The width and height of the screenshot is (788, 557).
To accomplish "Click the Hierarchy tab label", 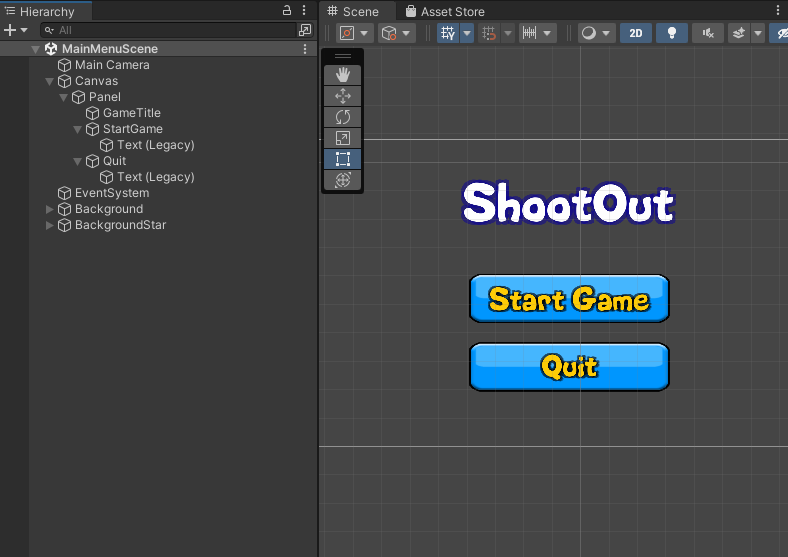I will pyautogui.click(x=46, y=11).
